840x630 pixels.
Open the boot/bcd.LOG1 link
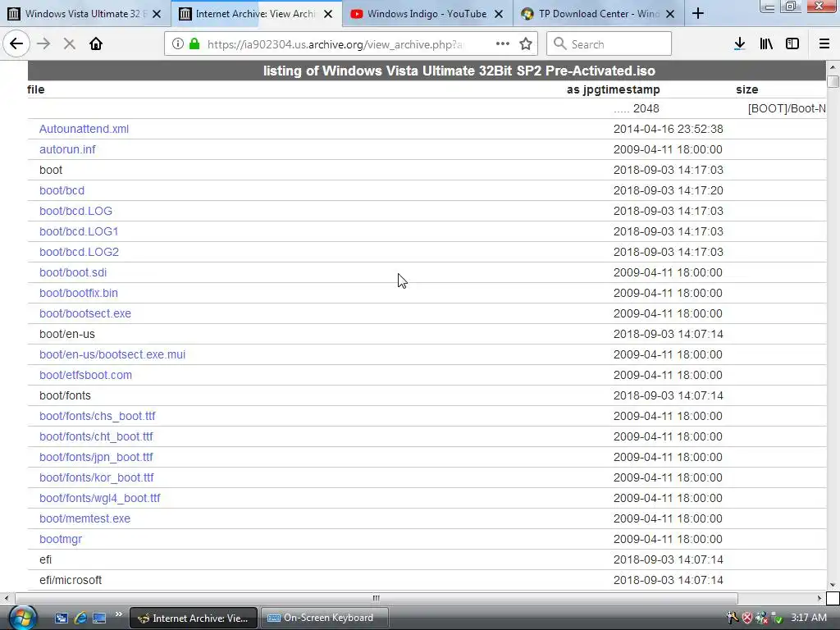coord(79,231)
